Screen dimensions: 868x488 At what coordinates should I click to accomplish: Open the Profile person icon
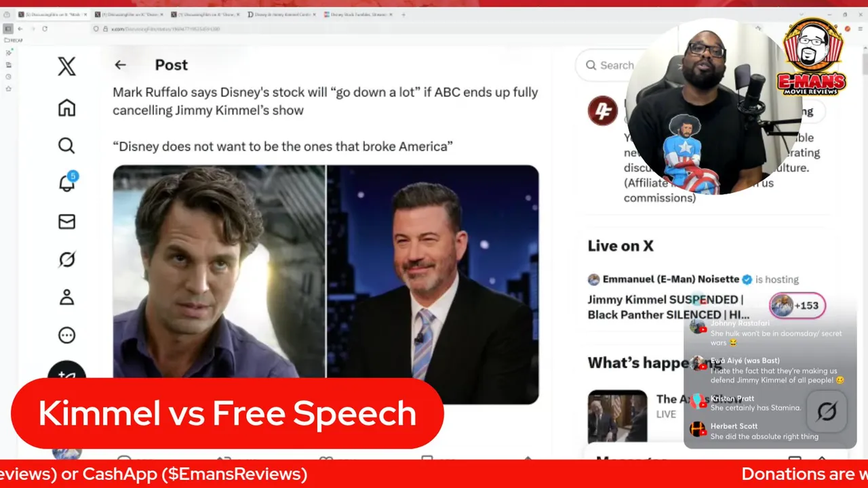coord(66,298)
